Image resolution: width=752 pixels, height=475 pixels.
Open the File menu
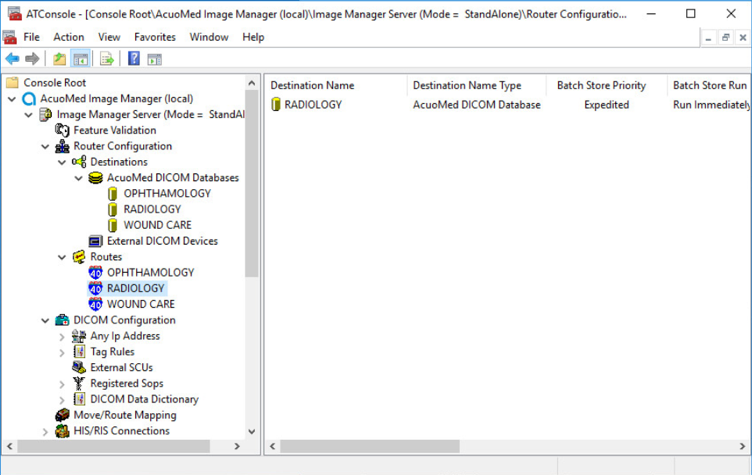(32, 37)
